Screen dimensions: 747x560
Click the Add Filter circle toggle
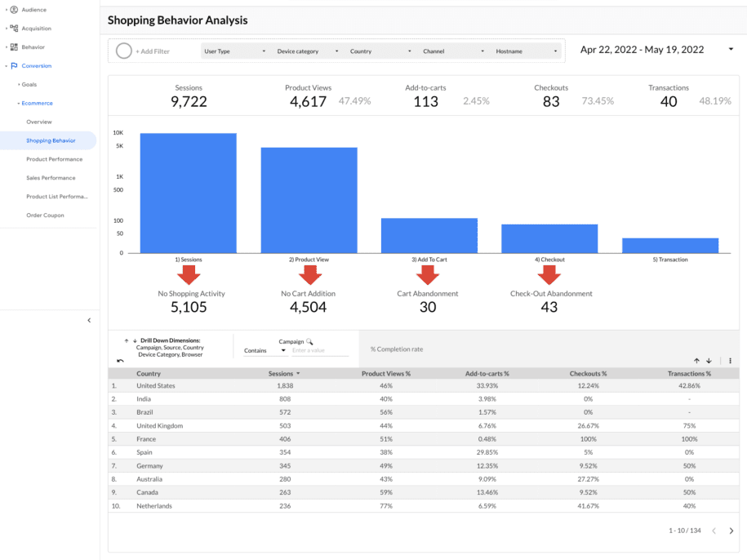(x=124, y=51)
